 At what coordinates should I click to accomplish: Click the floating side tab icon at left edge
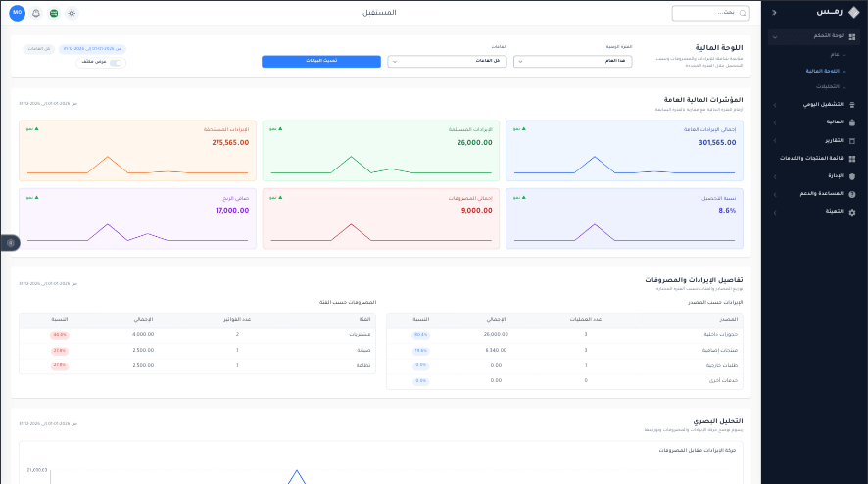10,243
